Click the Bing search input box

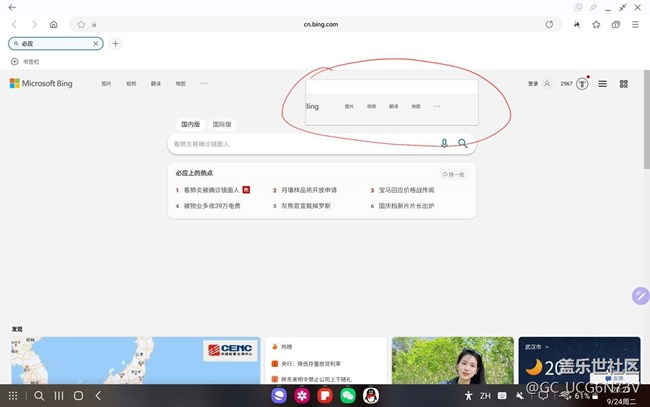point(300,144)
